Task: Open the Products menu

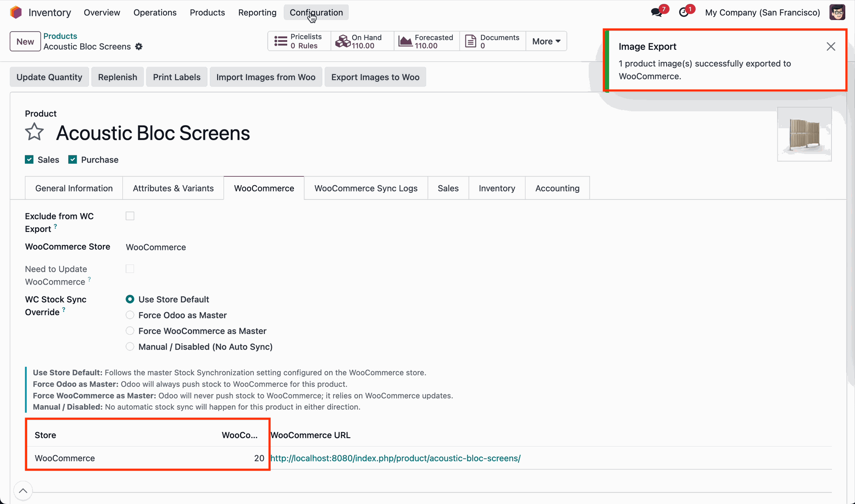Action: pyautogui.click(x=207, y=12)
